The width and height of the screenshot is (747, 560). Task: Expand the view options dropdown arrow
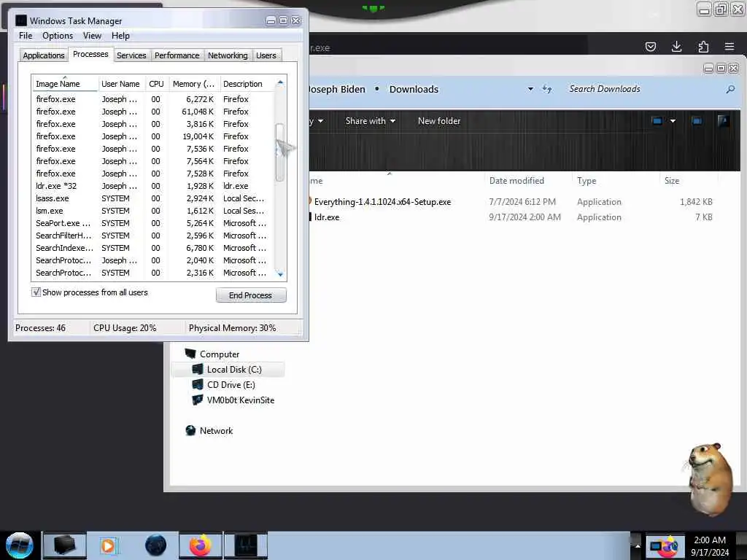tap(673, 121)
